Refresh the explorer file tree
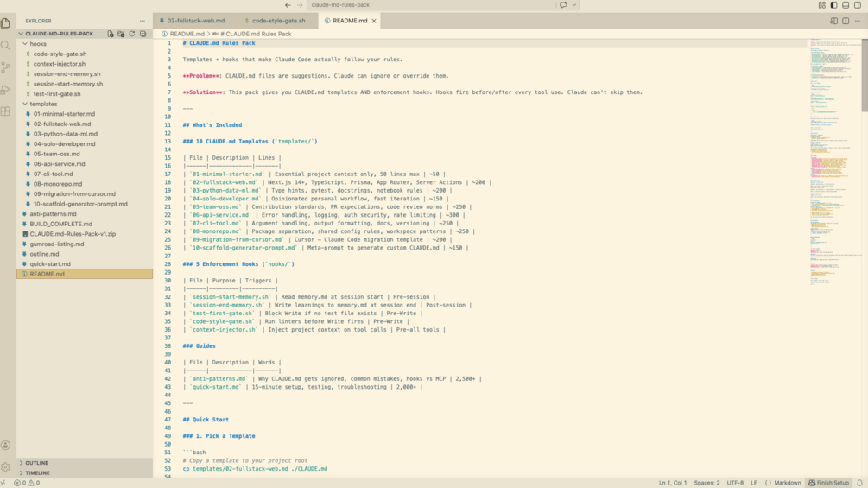The image size is (868, 488). 132,34
